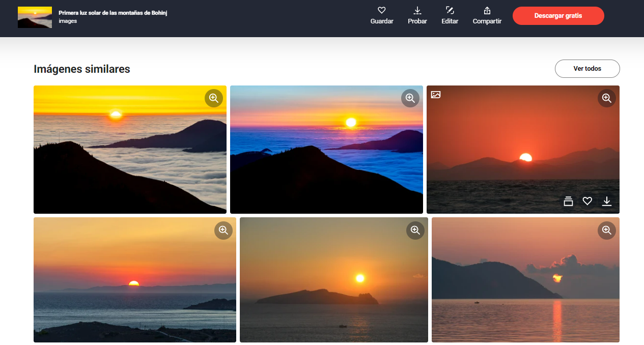This screenshot has height=345, width=644.
Task: Zoom the coastal sunset over sea image
Action: click(x=223, y=231)
